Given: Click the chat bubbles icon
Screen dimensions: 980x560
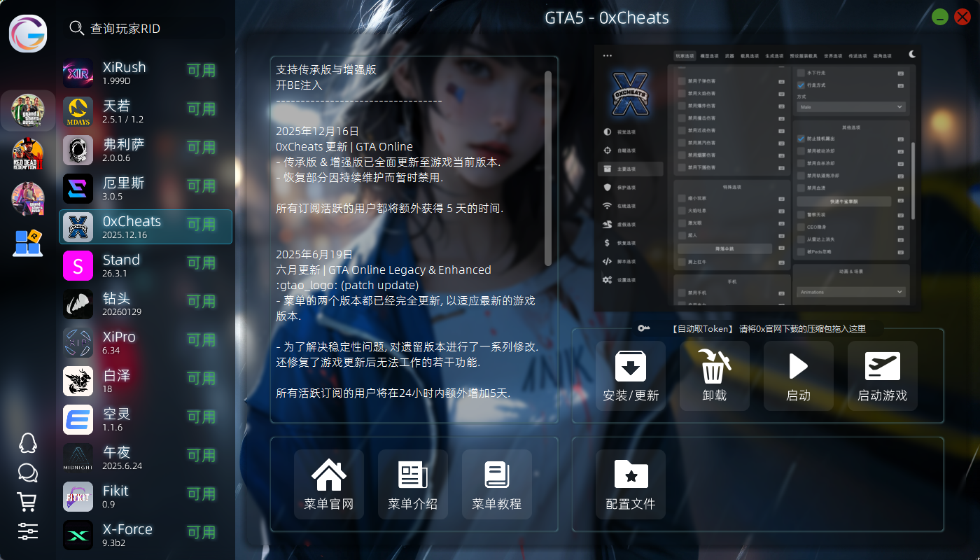Looking at the screenshot, I should pos(27,473).
